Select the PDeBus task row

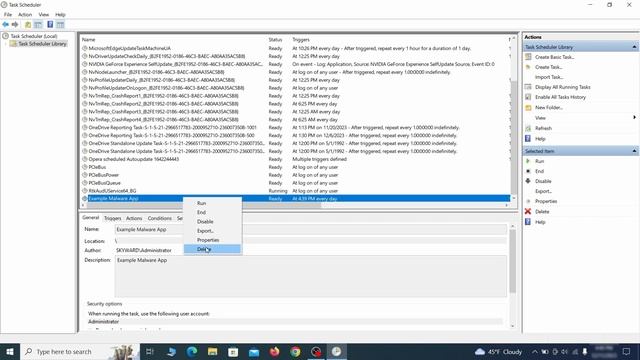pos(296,167)
